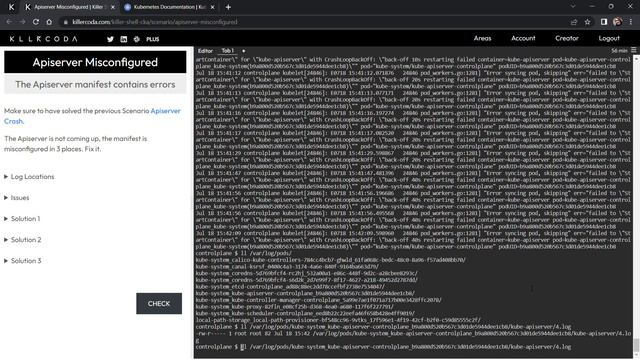The width and height of the screenshot is (640, 360).
Task: Click the 'll /var/log/pods/' command line
Action: coord(244,253)
